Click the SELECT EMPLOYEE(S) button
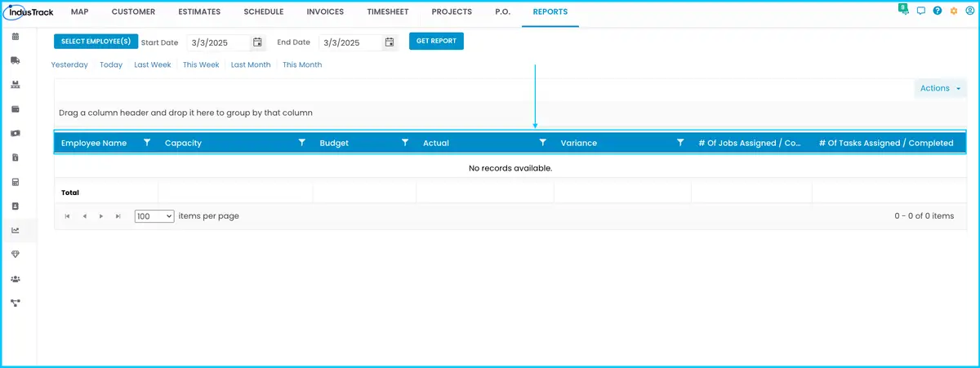Screen dimensions: 980x368 click(96, 42)
